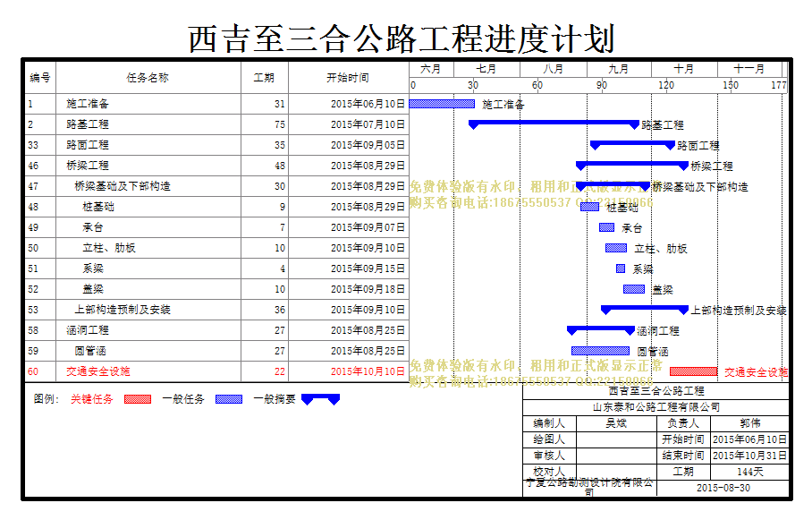Select start date 2015年09月05日 of 路面工程
This screenshot has height=520, width=812.
pos(368,145)
